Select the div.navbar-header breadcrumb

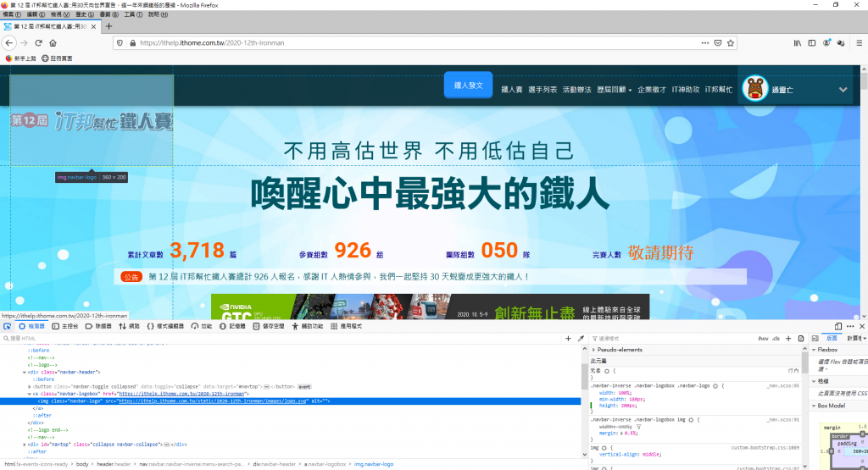[275, 464]
